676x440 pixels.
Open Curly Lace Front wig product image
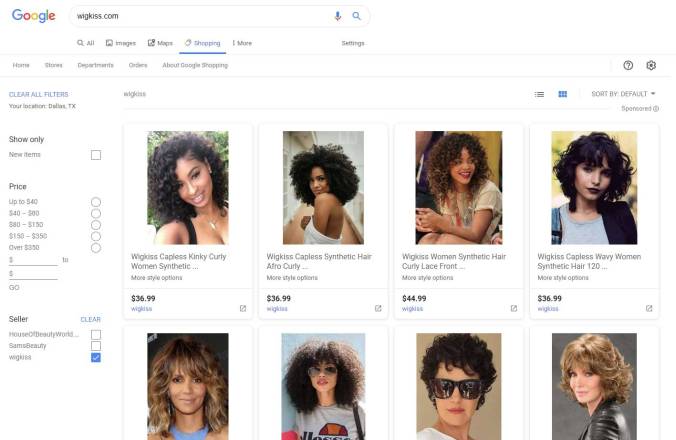point(459,187)
